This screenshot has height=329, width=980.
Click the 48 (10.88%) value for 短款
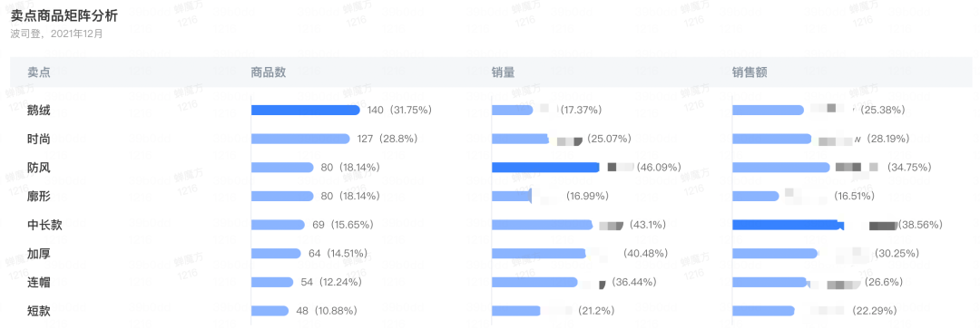click(327, 311)
